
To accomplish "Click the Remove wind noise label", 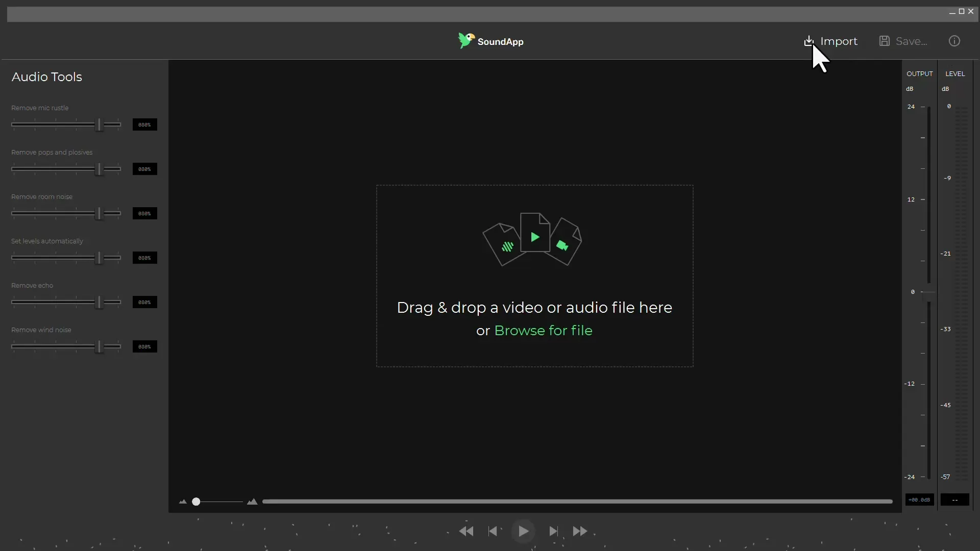I will point(41,330).
